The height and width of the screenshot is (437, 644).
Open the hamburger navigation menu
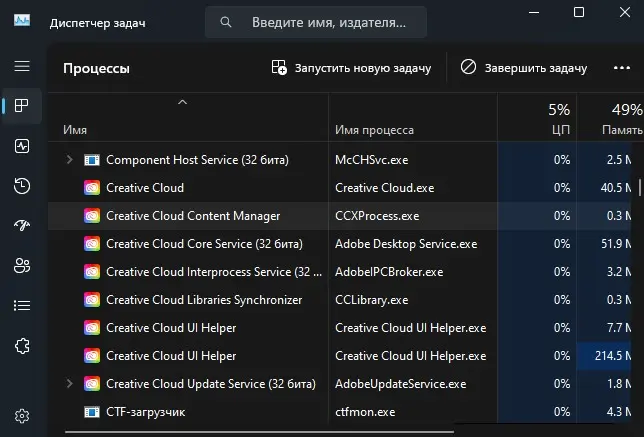point(22,66)
